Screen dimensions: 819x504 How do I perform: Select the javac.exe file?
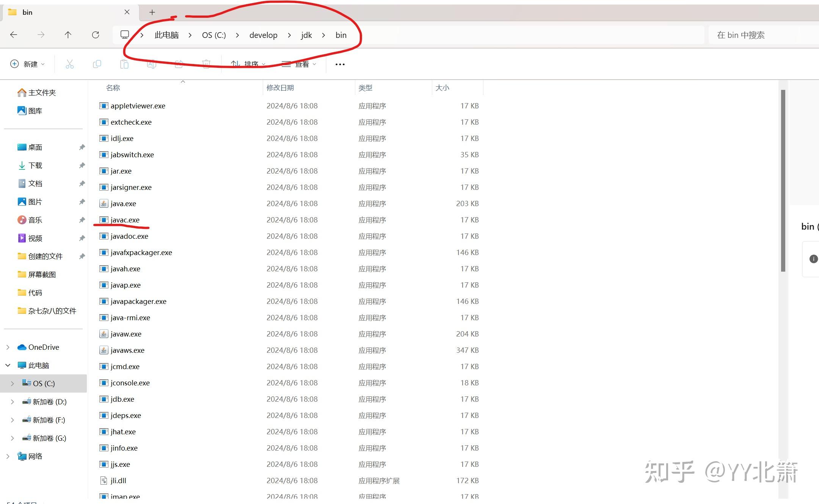125,220
